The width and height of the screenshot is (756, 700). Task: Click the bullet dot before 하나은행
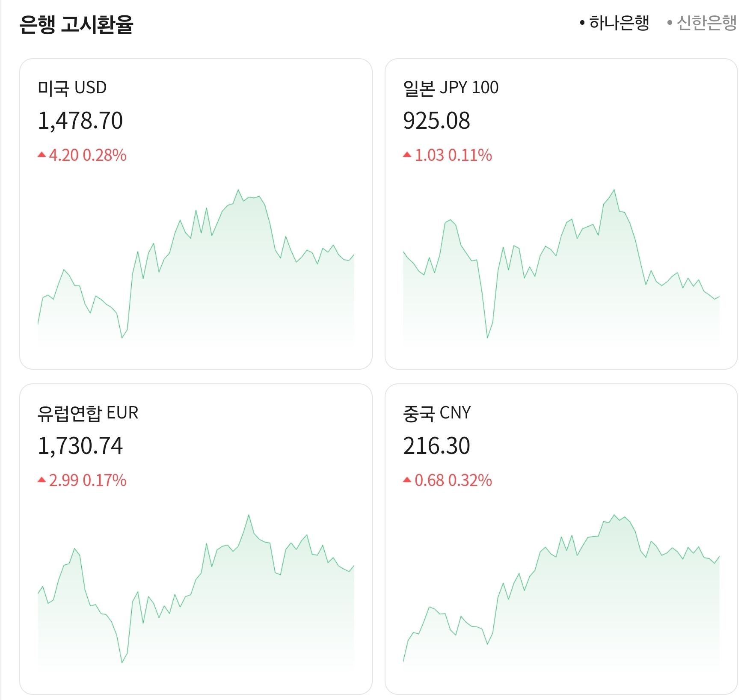[582, 23]
